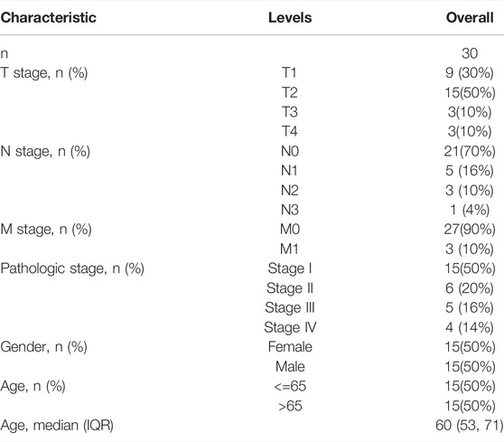Click the N stage, n (%) label

(45, 151)
